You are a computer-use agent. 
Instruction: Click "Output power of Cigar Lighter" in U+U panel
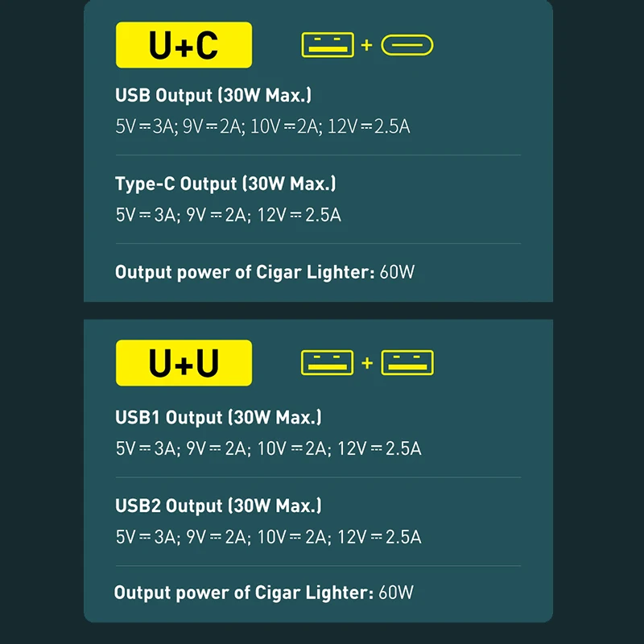coord(244,593)
